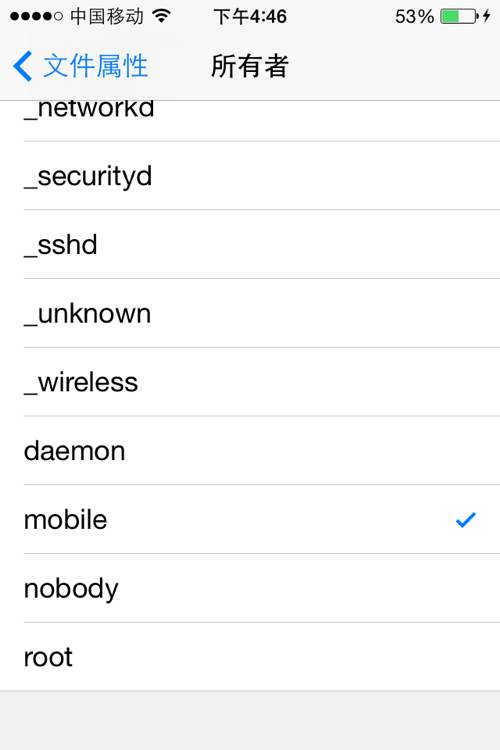This screenshot has height=750, width=500.
Task: Go back to 文件属性
Action: pyautogui.click(x=80, y=66)
